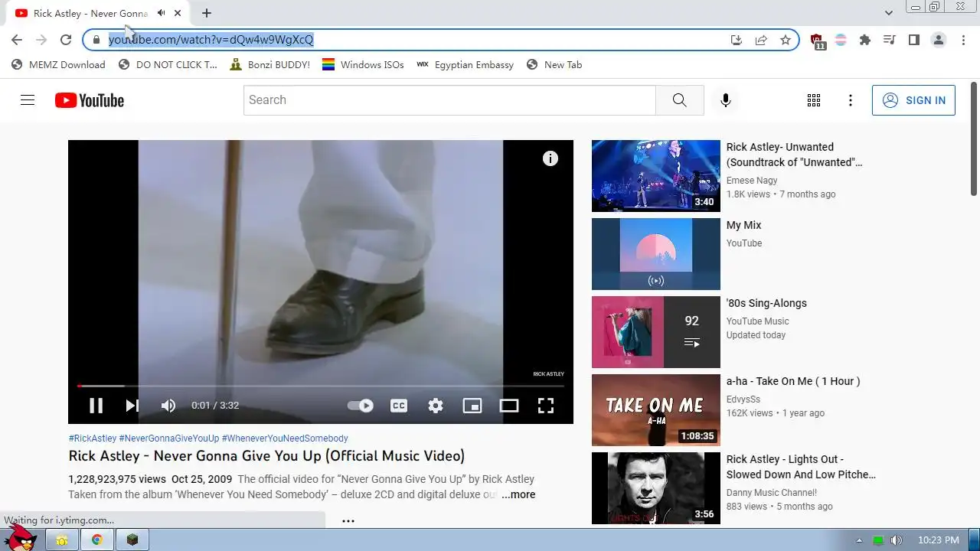Screen dimensions: 980x551
Task: Open media controls in Chrome toolbar
Action: pyautogui.click(x=889, y=40)
